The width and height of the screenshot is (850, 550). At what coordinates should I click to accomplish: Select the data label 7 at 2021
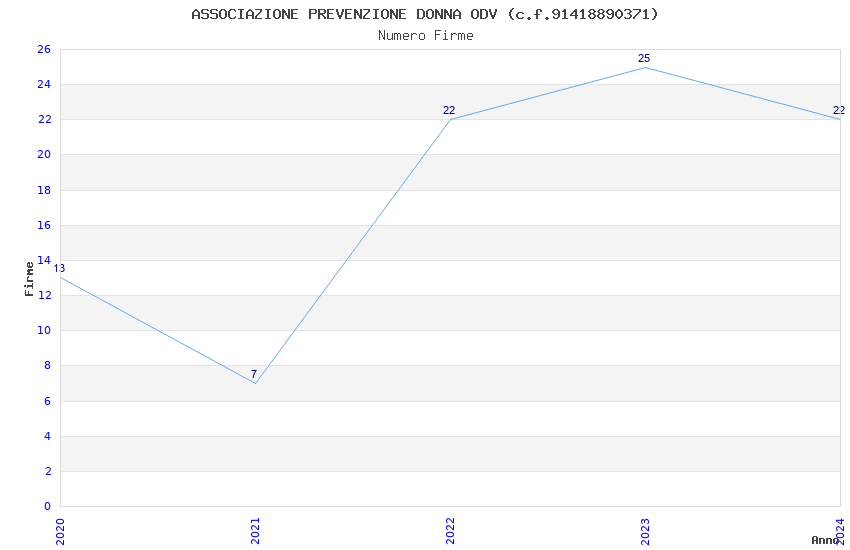click(x=254, y=374)
